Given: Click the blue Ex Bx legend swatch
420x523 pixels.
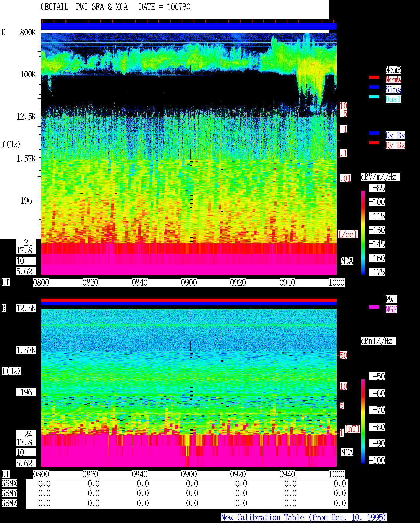Looking at the screenshot, I should tap(374, 133).
